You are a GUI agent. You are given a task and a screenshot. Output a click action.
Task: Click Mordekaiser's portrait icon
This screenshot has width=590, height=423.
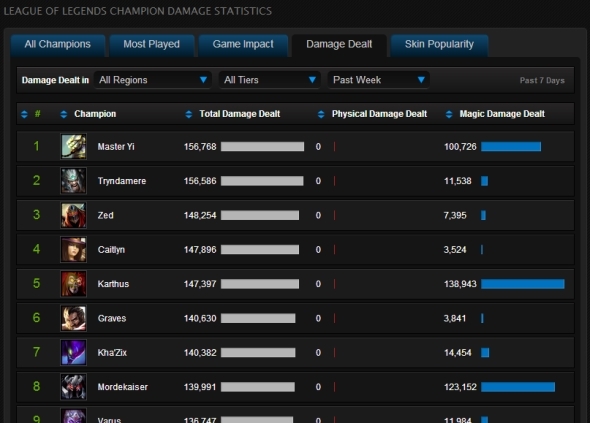pyautogui.click(x=73, y=387)
